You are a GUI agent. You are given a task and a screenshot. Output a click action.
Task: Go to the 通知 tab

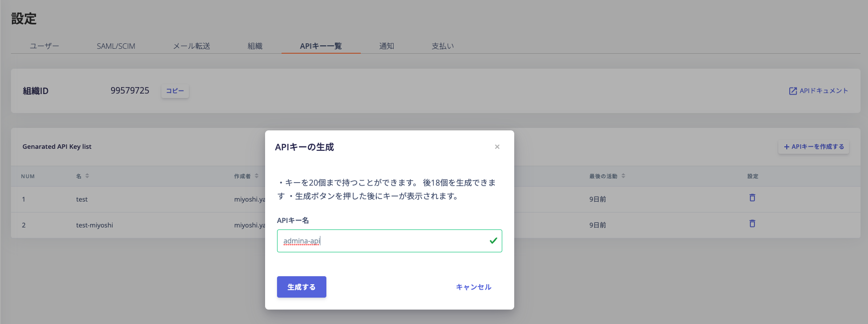pos(387,46)
